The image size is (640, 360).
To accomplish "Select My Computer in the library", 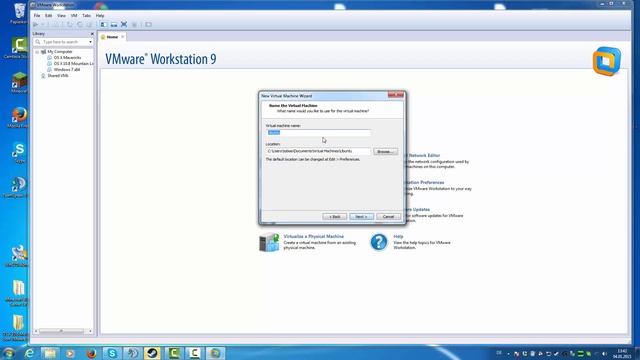I will click(x=60, y=52).
